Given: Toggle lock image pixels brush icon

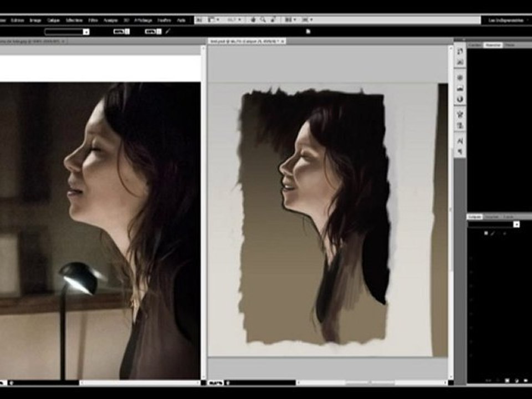Looking at the screenshot, I should point(493,233).
